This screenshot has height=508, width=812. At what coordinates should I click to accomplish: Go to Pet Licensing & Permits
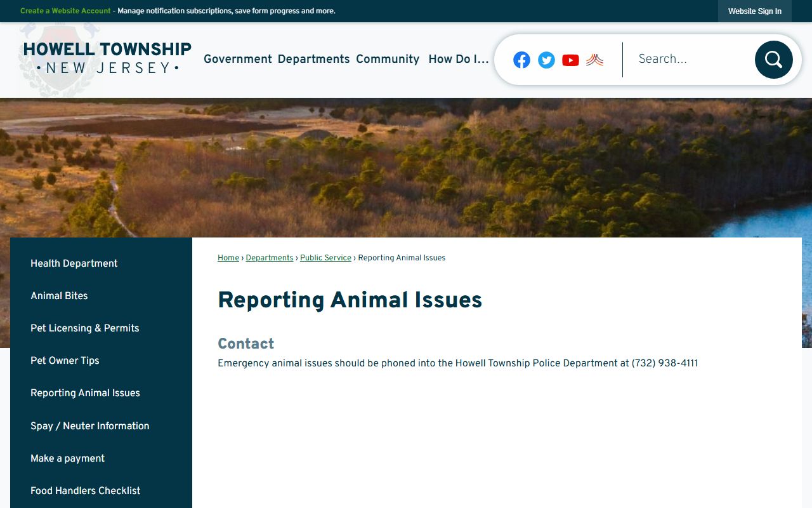point(85,328)
